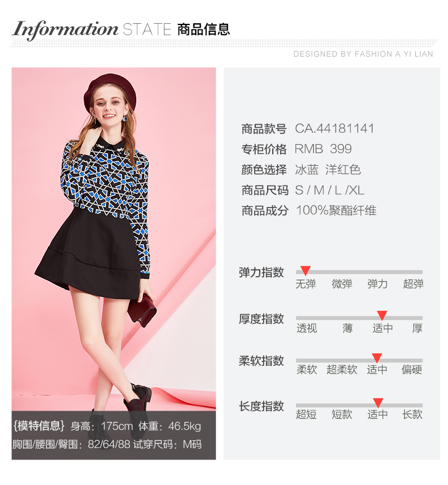Click the 厚 thickness label
Screen dimensions: 448x485
(417, 328)
